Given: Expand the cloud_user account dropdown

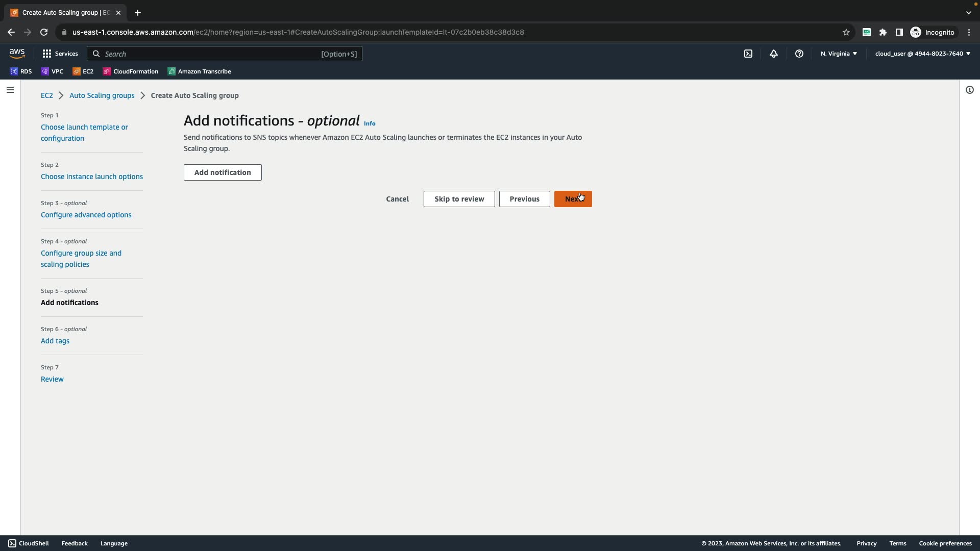Looking at the screenshot, I should pos(922,54).
